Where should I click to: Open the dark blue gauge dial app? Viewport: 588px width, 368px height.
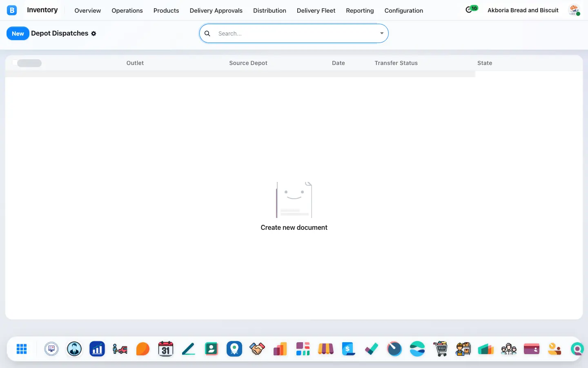(x=394, y=349)
